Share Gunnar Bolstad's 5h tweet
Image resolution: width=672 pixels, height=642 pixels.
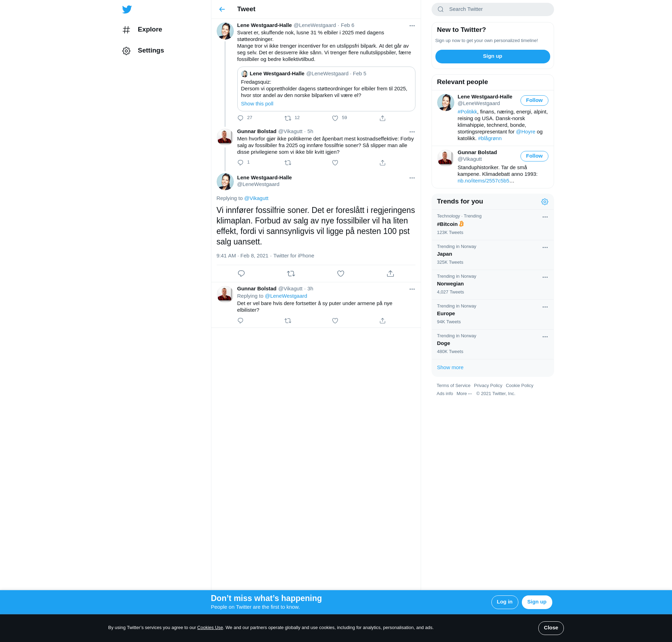383,163
